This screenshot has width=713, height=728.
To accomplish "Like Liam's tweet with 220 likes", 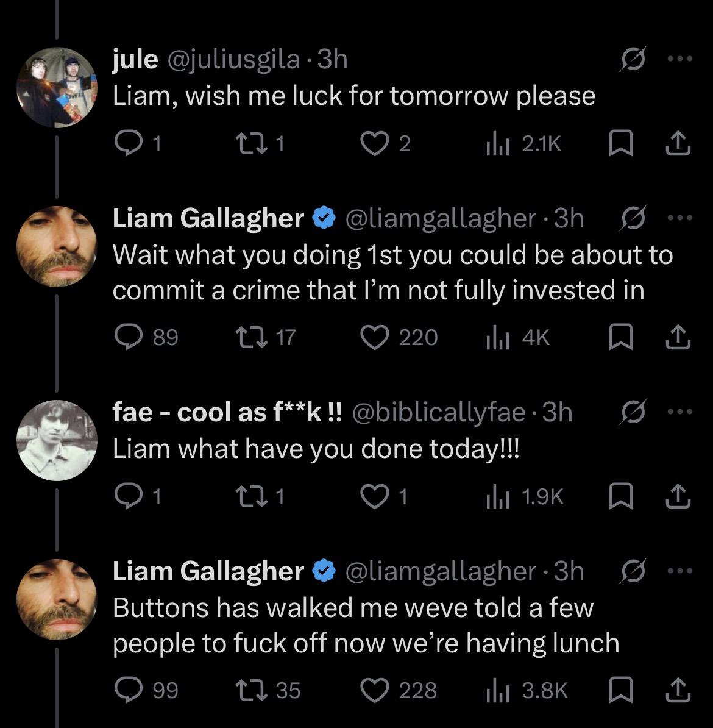I will [x=376, y=337].
